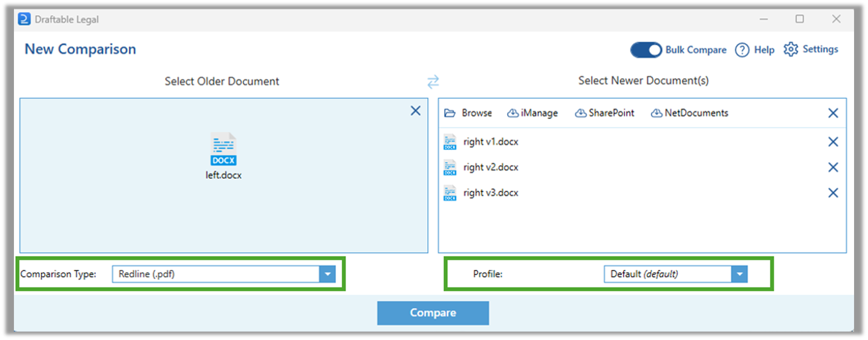This screenshot has width=868, height=340.
Task: Click the Draftable logo in the title bar
Action: 23,19
